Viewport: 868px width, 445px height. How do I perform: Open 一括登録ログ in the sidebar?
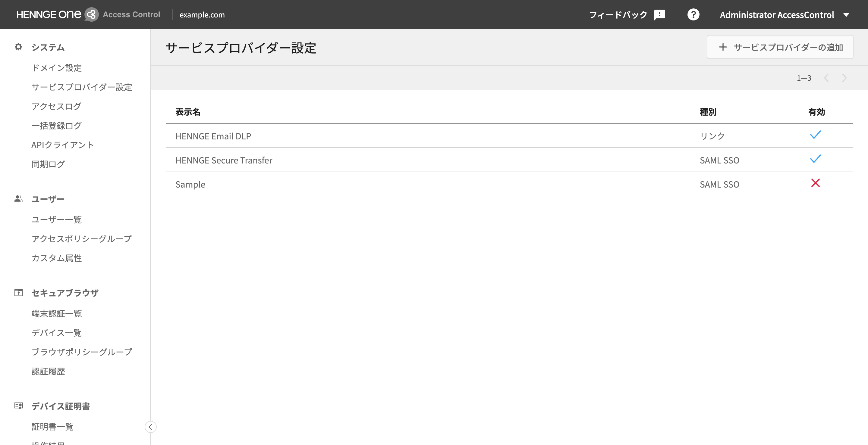(56, 125)
